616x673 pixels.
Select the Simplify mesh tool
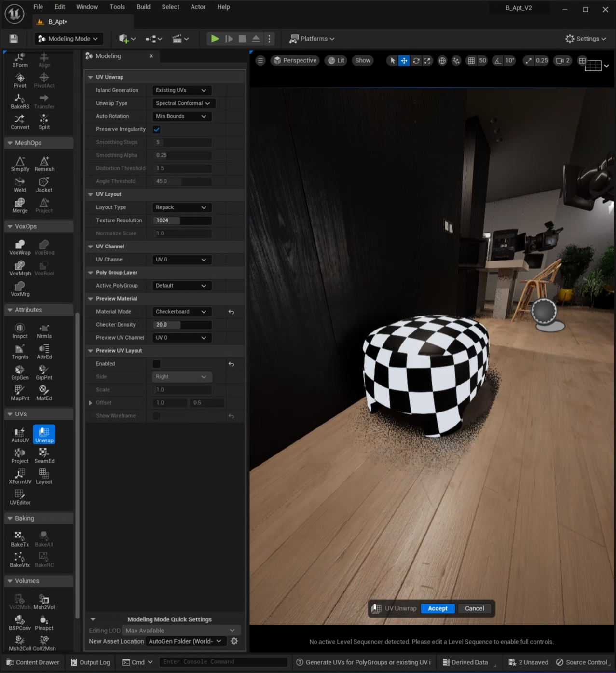(x=20, y=164)
